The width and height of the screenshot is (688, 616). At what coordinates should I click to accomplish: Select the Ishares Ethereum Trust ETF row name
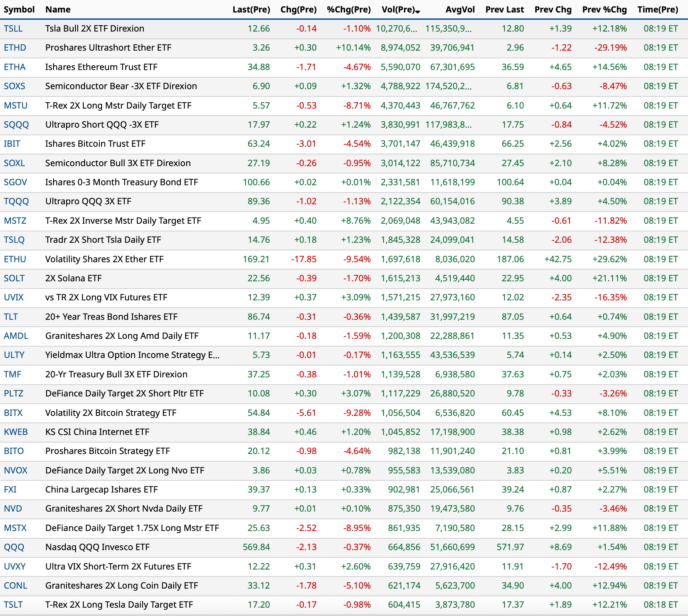101,67
